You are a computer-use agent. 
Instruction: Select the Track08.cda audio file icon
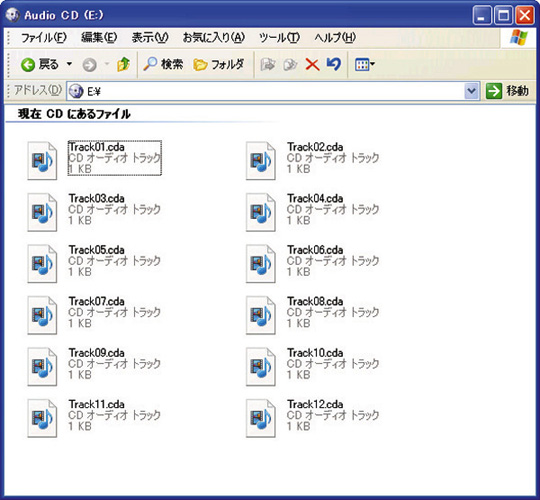(261, 315)
